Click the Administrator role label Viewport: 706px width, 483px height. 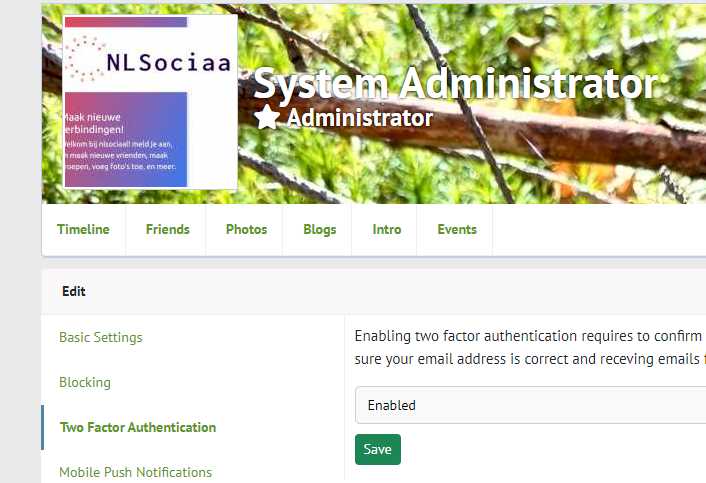(x=360, y=118)
